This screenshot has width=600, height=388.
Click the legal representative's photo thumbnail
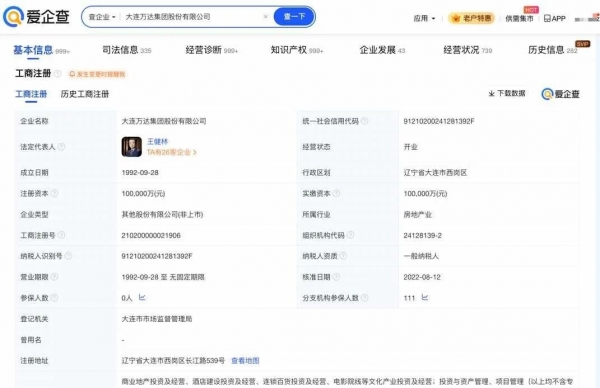pos(132,147)
